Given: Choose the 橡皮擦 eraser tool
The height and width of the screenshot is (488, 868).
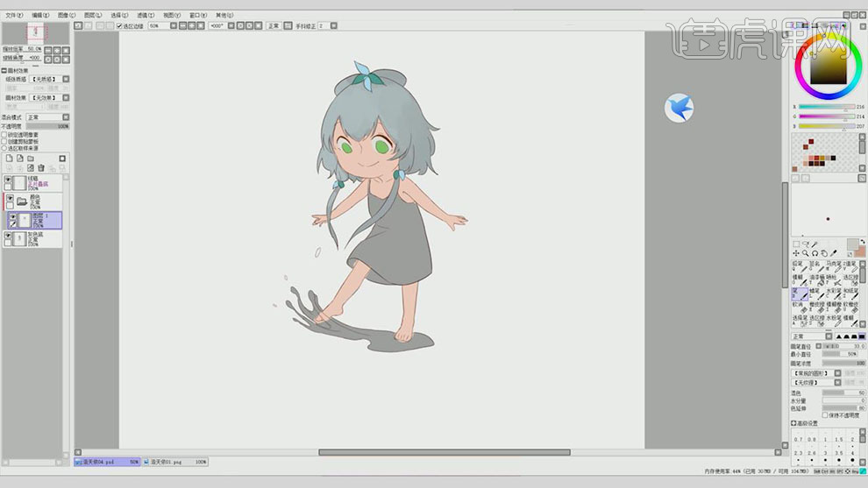Looking at the screenshot, I should (x=818, y=308).
